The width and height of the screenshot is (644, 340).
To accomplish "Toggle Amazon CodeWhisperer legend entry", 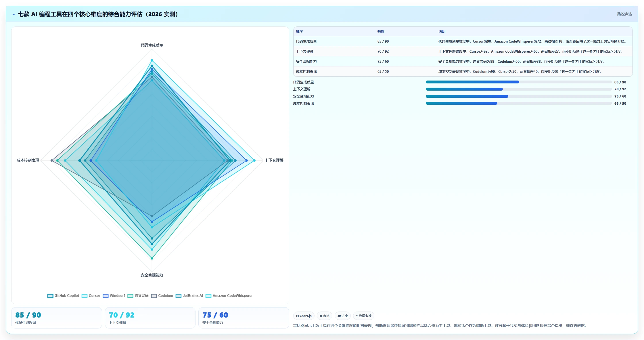I will [x=229, y=296].
